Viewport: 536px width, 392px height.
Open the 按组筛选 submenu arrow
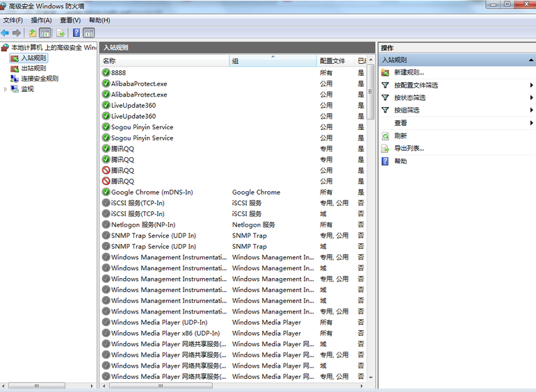(x=531, y=110)
